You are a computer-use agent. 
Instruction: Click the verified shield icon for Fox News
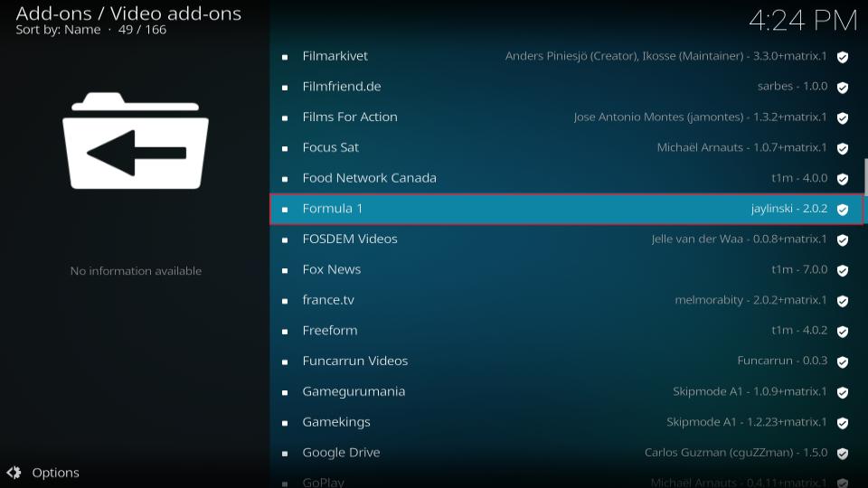843,270
